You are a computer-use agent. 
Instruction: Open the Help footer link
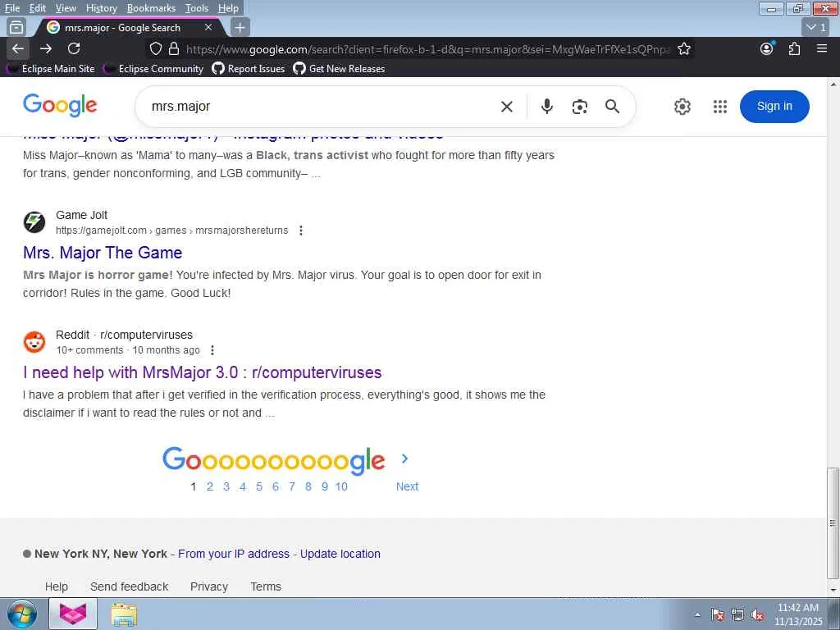(x=57, y=587)
